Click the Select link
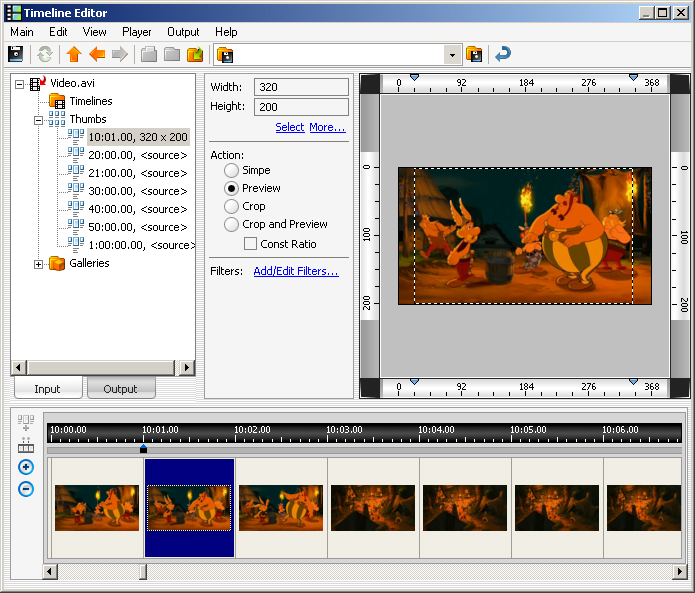The height and width of the screenshot is (593, 695). pos(290,127)
